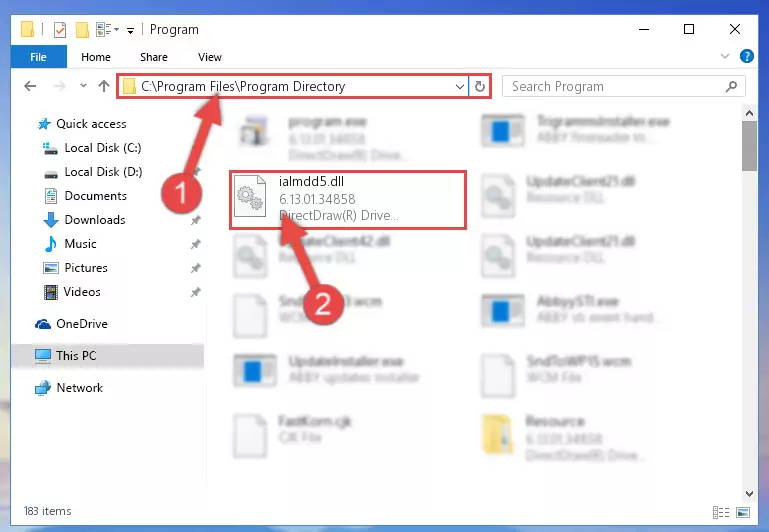Switch to Large icons view in status bar
Screen dimensions: 769x532
pyautogui.click(x=743, y=512)
